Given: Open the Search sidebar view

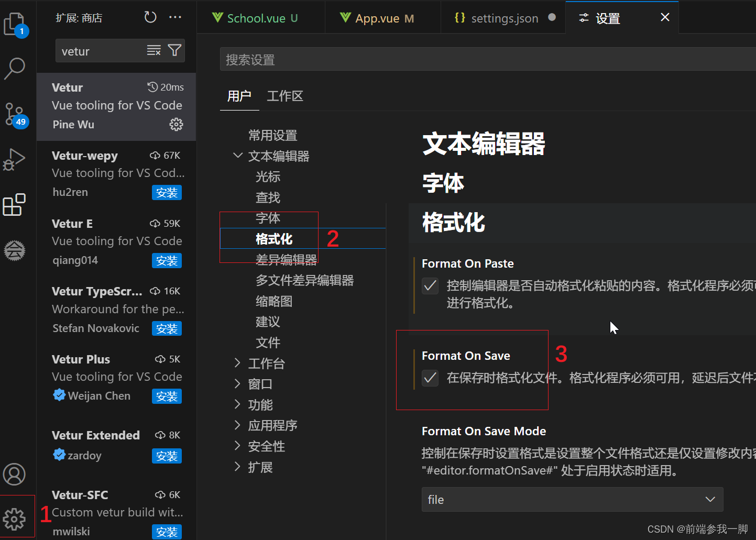Looking at the screenshot, I should click(x=14, y=69).
